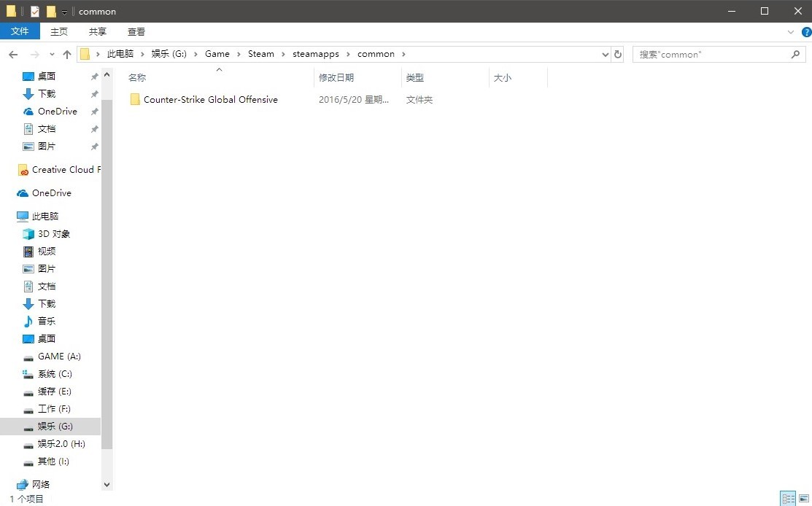
Task: Open 娱乐2.0 (H:) drive
Action: click(61, 444)
